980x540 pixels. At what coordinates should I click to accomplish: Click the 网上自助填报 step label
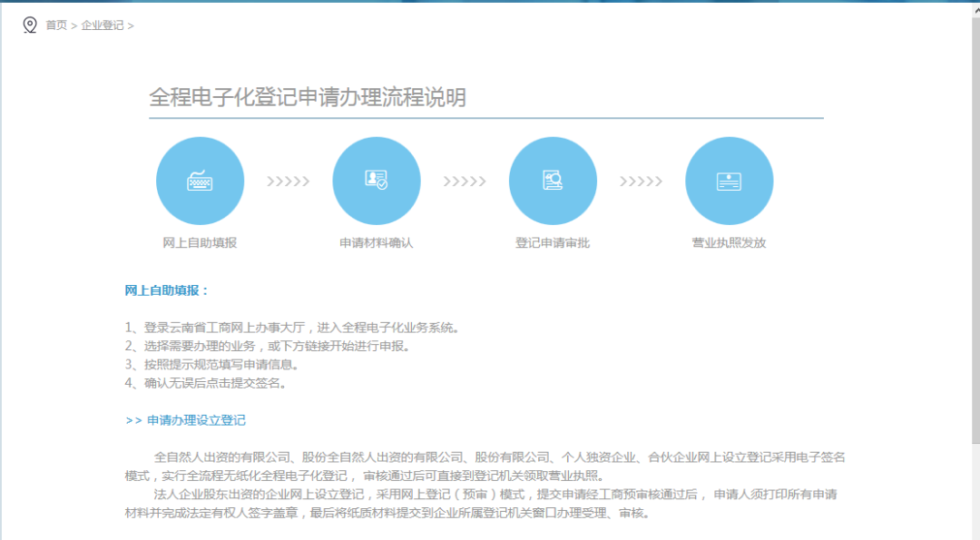click(200, 242)
